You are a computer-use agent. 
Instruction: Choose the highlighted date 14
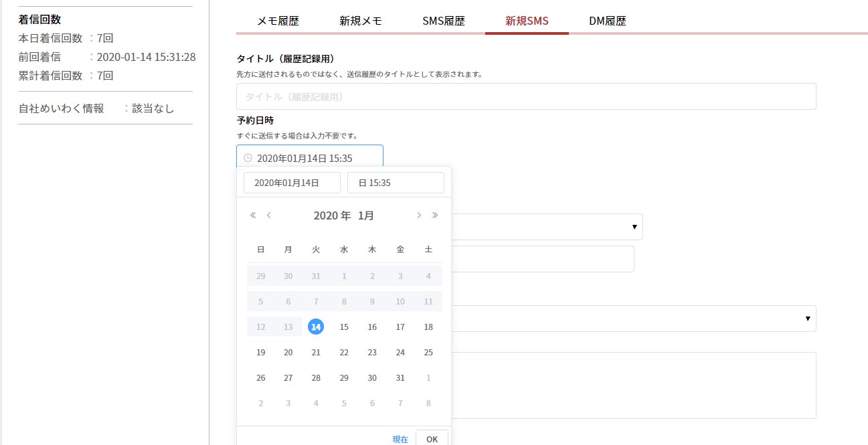[316, 327]
